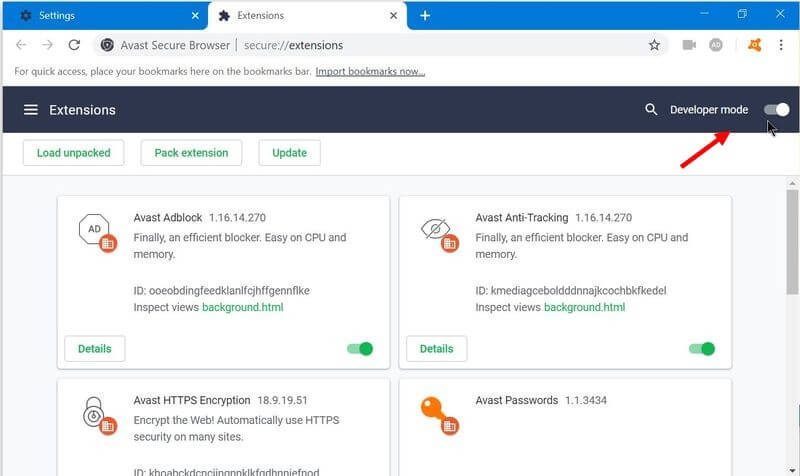Click the scrollbar down arrow
The image size is (800, 476).
click(x=792, y=470)
